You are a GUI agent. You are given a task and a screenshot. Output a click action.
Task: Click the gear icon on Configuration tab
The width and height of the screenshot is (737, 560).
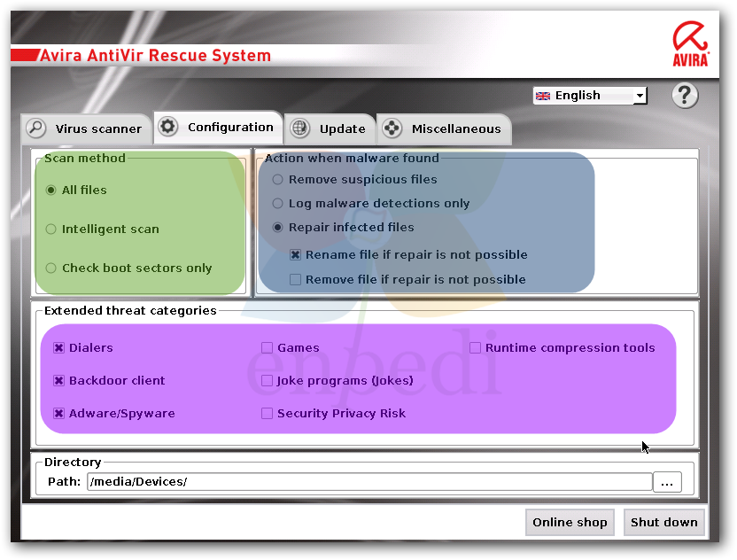tap(167, 127)
